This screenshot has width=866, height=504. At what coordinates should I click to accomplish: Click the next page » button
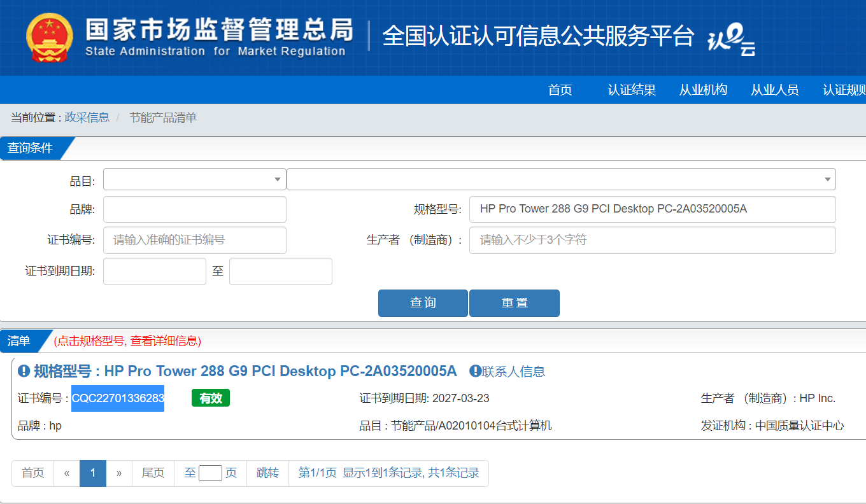(119, 473)
